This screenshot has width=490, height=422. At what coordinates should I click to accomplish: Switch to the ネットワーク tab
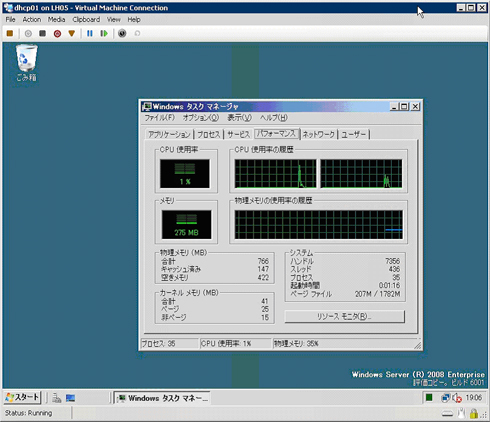[x=318, y=134]
